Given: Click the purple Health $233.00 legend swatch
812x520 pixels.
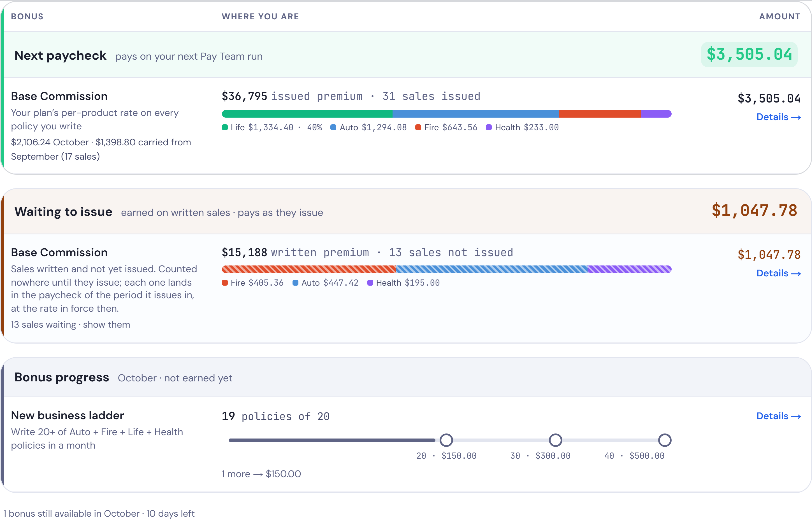Looking at the screenshot, I should click(488, 127).
